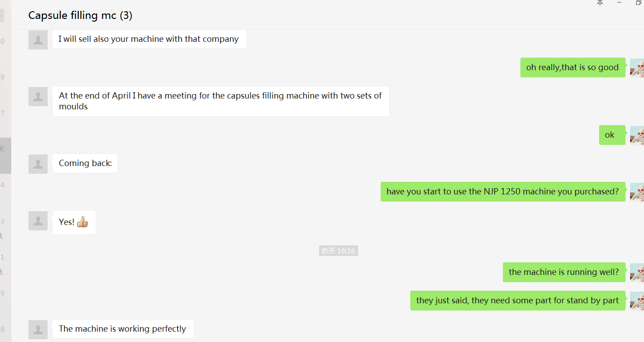Select the highlighted conversation in left sidebar
Image resolution: width=644 pixels, height=342 pixels.
[x=5, y=155]
